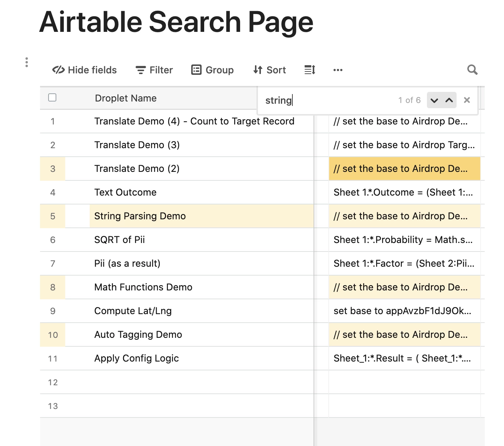Click the 'Airtable Search Page' title
The width and height of the screenshot is (504, 446).
point(176,22)
